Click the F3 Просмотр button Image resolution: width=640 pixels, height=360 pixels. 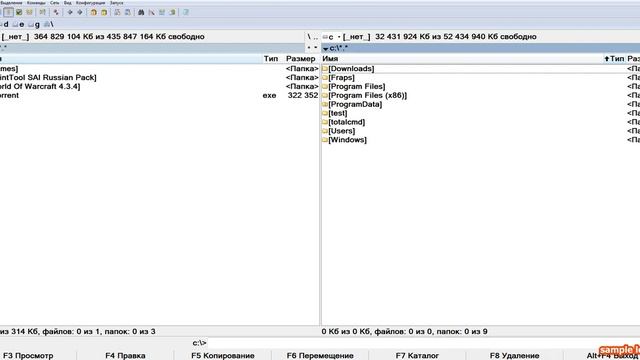click(x=28, y=356)
